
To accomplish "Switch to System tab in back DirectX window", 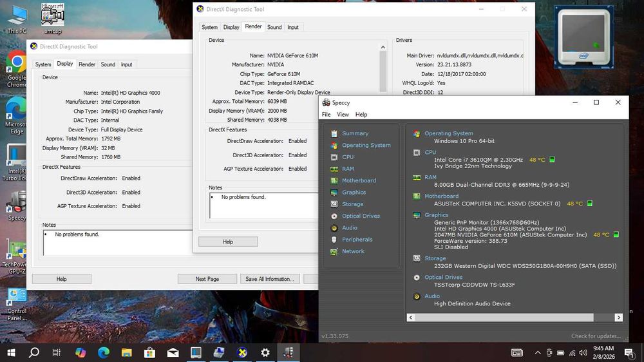I will 43,64.
